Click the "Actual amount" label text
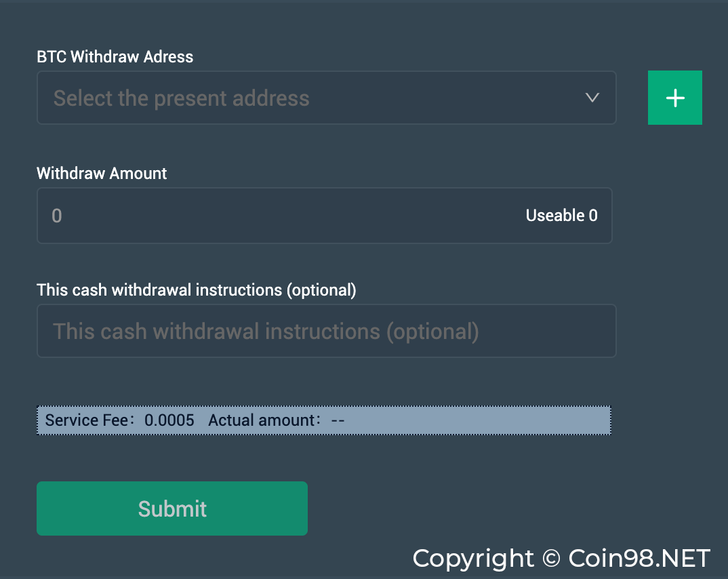Viewport: 728px width, 579px height. point(262,420)
